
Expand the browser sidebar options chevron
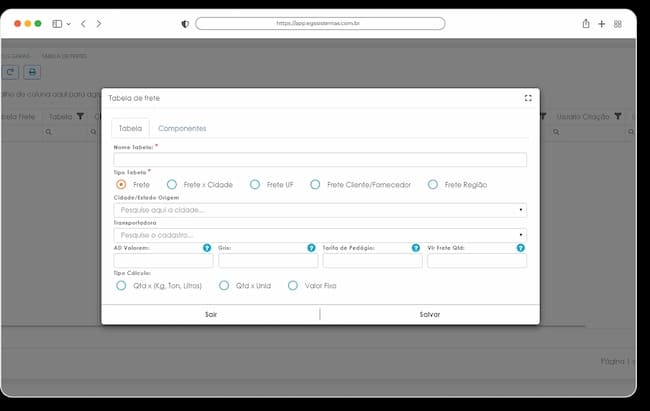[69, 24]
